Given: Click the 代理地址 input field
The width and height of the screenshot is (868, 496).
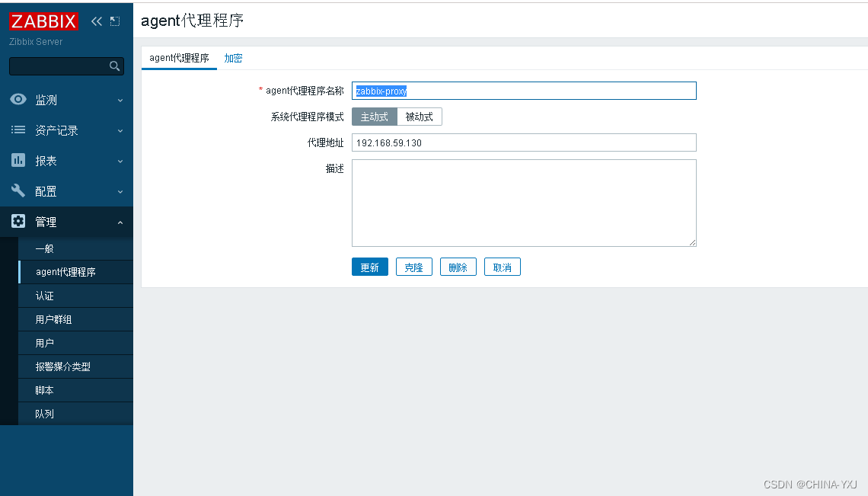Looking at the screenshot, I should [524, 142].
